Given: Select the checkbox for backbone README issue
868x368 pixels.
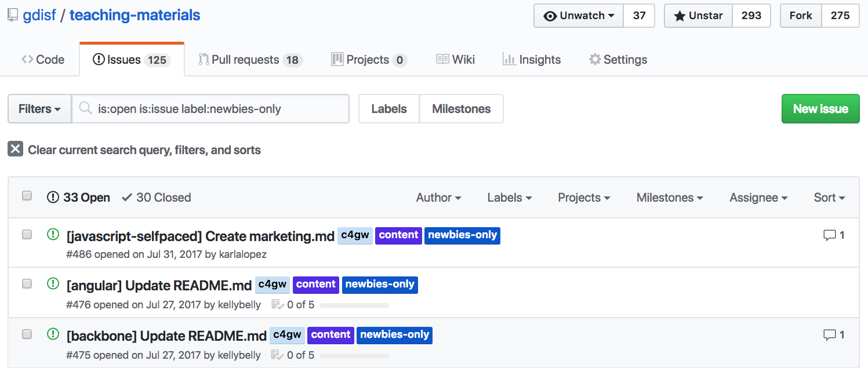Looking at the screenshot, I should click(x=27, y=334).
